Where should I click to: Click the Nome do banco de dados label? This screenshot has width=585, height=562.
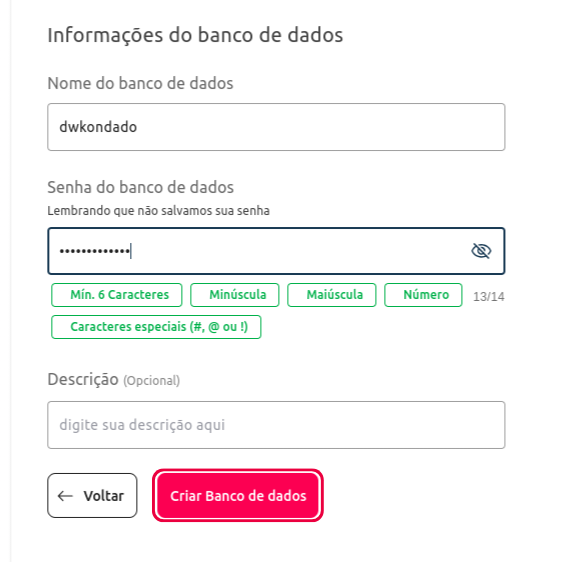click(x=140, y=83)
